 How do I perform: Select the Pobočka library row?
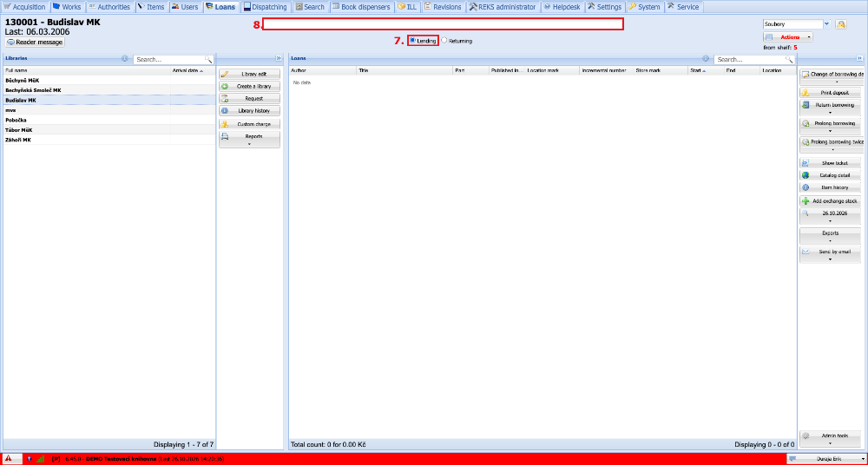[x=109, y=120]
